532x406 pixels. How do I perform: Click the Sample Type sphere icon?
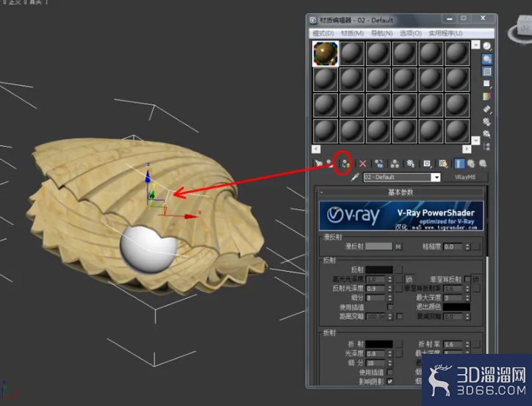(487, 46)
